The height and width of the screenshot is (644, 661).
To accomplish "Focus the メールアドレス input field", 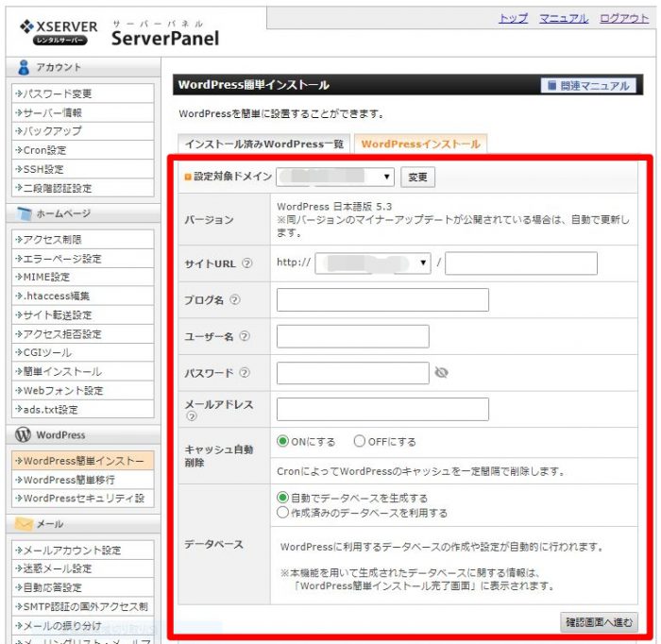I will pos(382,409).
